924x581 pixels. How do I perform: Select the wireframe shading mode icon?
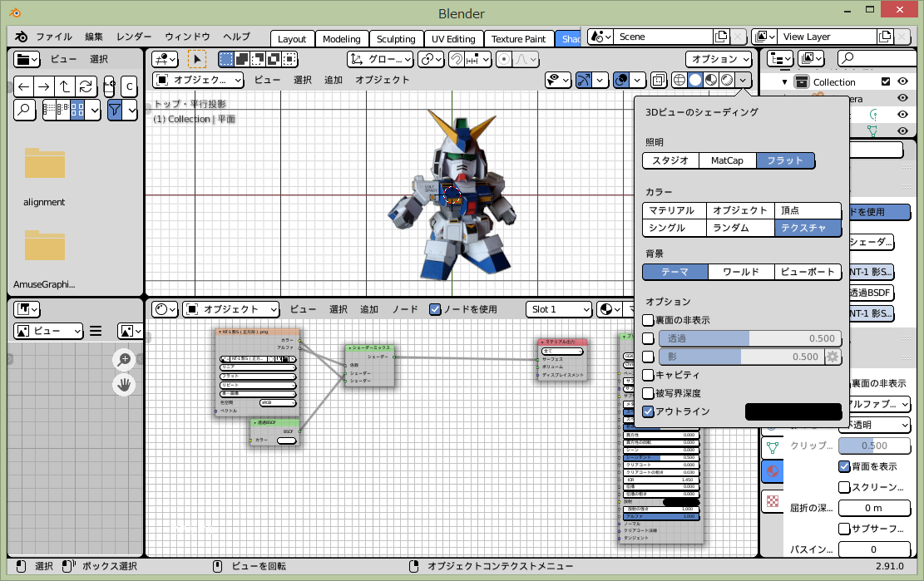click(679, 80)
